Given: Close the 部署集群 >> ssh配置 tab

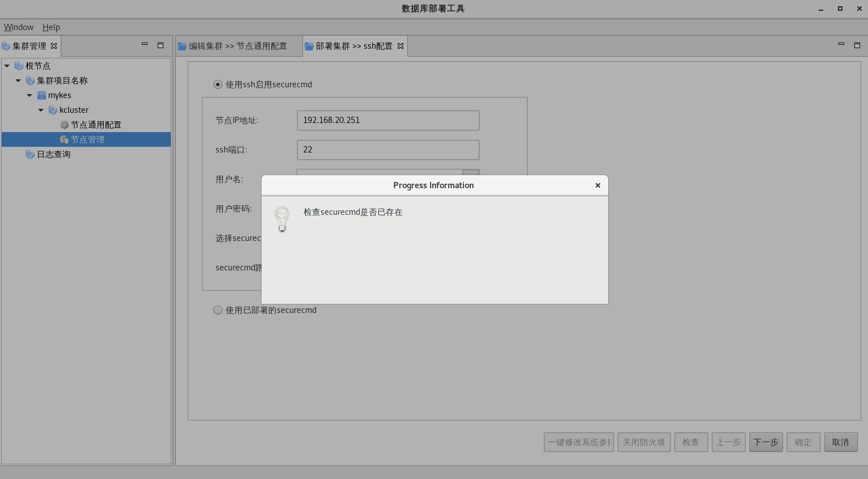Looking at the screenshot, I should coord(401,46).
